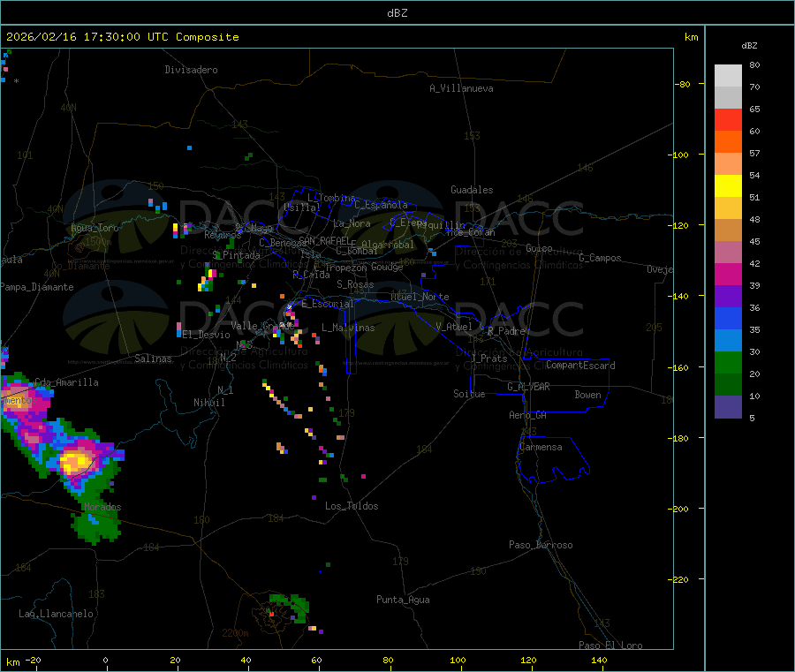Click the 'dBZ' label above the color scale
This screenshot has width=795, height=672.
tap(749, 46)
